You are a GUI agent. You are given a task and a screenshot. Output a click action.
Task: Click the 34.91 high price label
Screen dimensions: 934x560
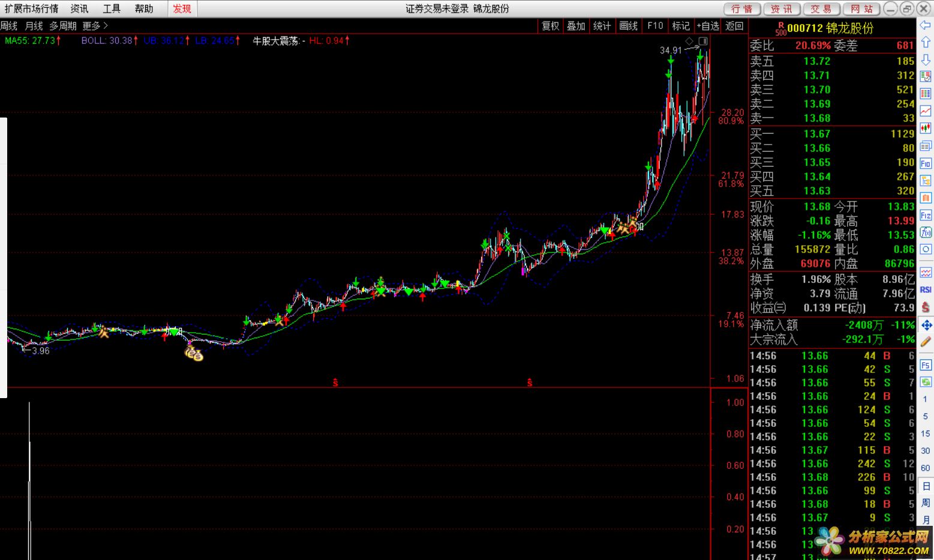[671, 50]
